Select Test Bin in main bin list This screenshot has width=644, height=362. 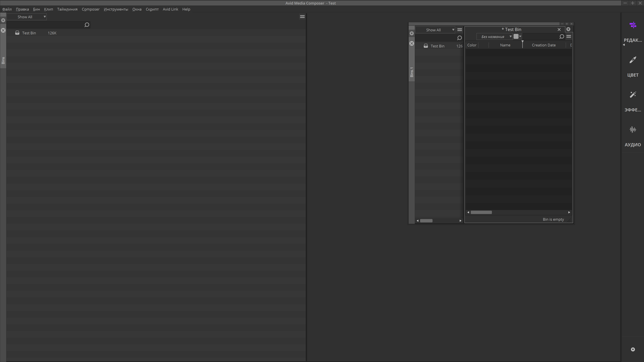[29, 33]
